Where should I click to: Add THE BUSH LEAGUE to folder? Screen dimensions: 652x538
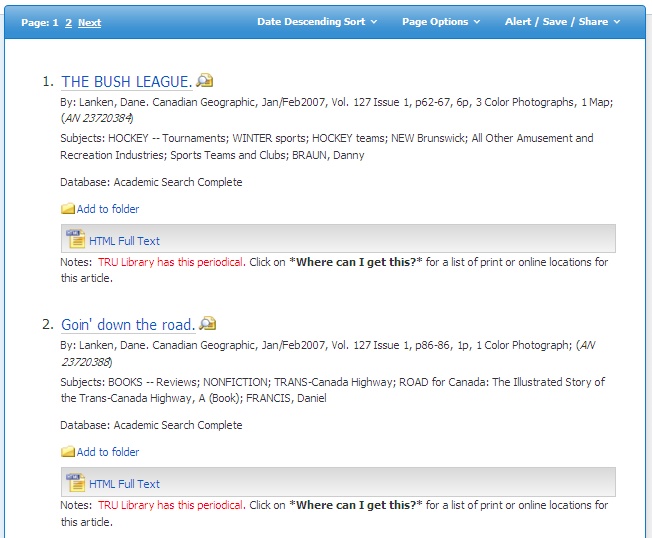coord(108,209)
